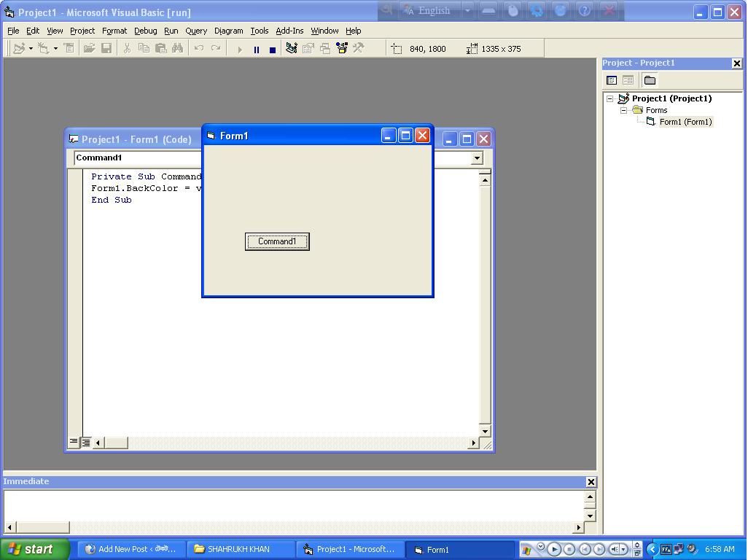748x560 pixels.
Task: Show hidden tray icons arrow
Action: pyautogui.click(x=652, y=549)
